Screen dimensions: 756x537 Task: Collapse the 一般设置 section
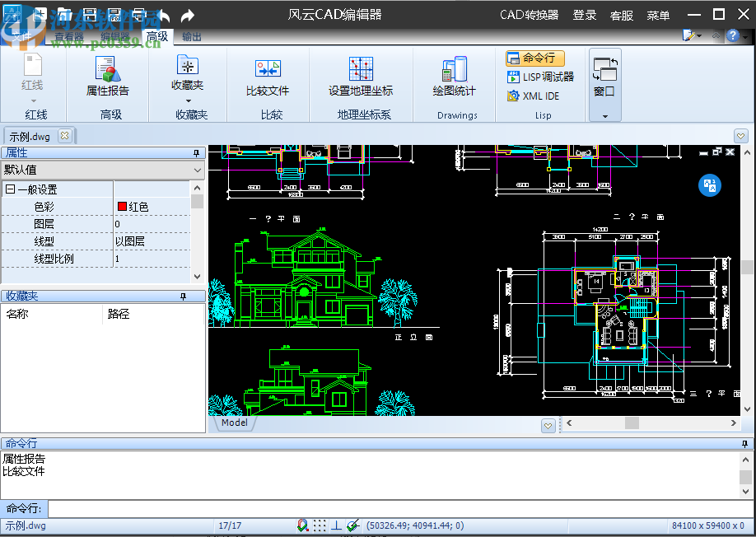point(10,189)
